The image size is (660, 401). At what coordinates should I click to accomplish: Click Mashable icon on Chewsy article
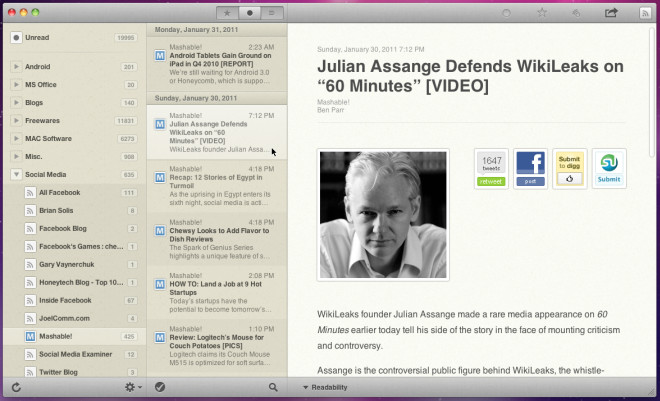160,231
